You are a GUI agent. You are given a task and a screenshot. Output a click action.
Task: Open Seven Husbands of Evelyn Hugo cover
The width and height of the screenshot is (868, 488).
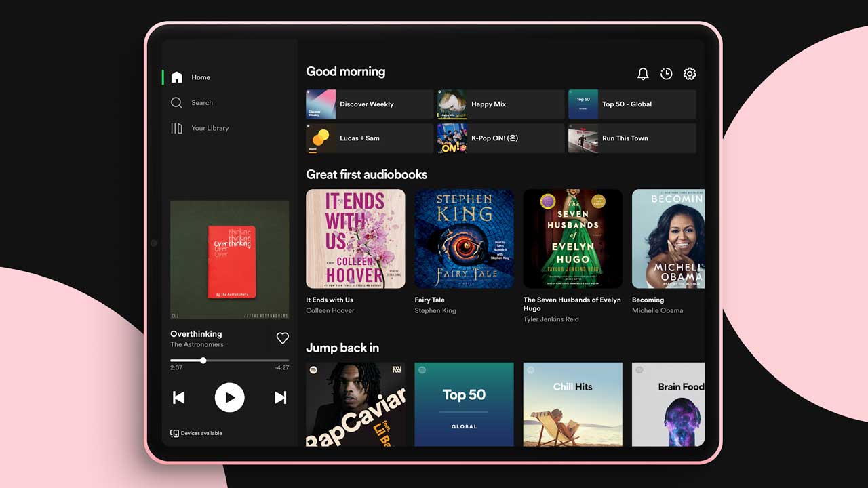pos(573,239)
